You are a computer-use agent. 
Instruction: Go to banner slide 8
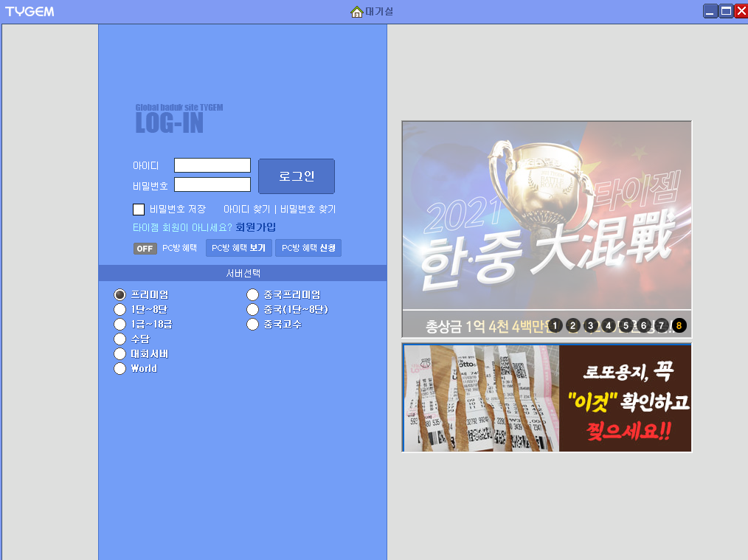pyautogui.click(x=679, y=326)
